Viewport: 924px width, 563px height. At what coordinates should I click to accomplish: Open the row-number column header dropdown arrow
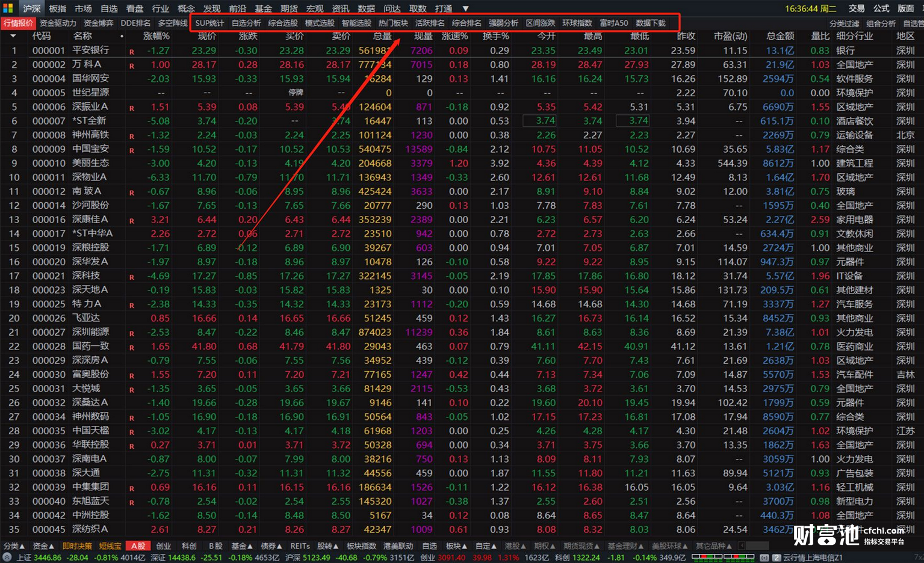[x=13, y=36]
